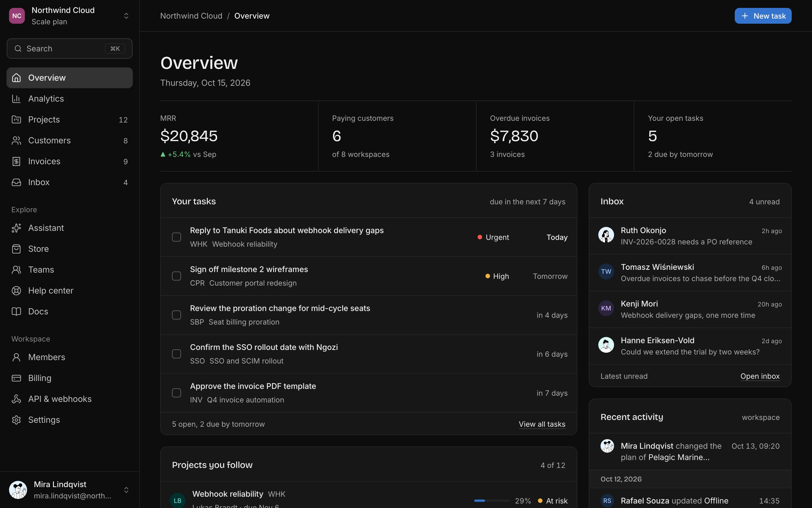The width and height of the screenshot is (812, 508).
Task: Open the Analytics sidebar item
Action: coord(69,98)
